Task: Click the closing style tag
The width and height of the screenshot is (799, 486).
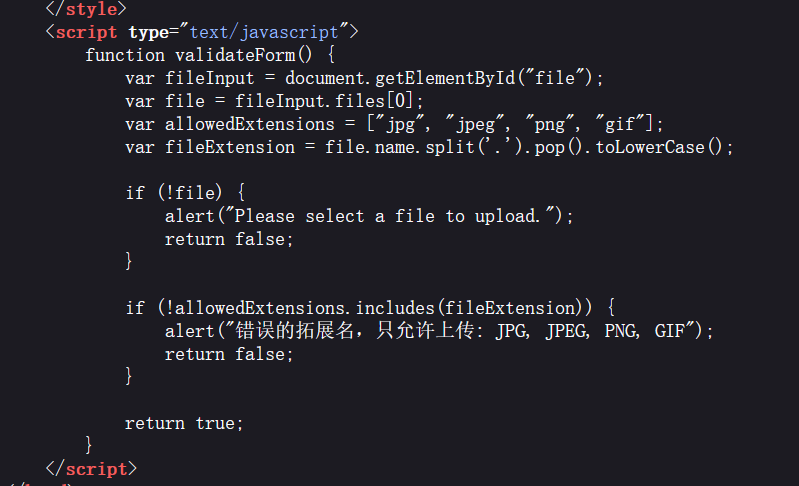Action: click(86, 9)
